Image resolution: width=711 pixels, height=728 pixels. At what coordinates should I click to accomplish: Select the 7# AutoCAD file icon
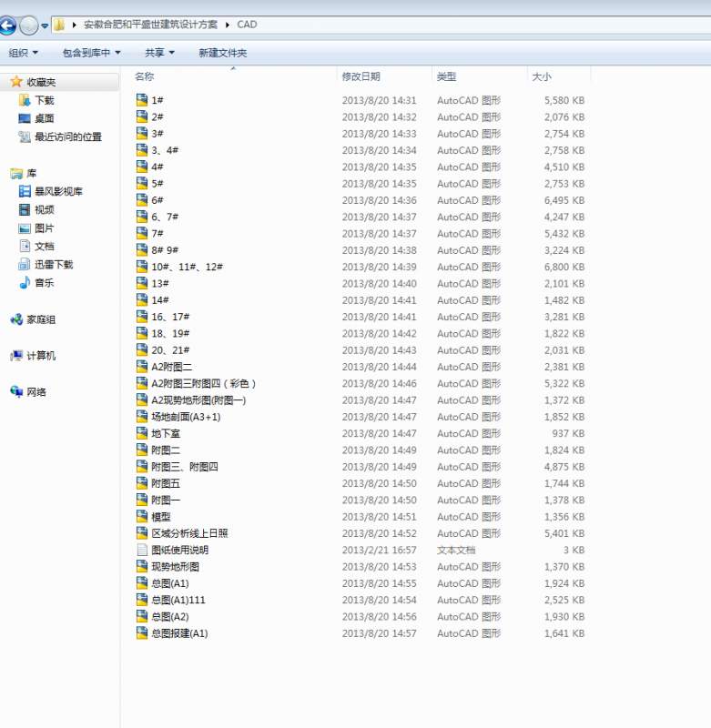142,233
